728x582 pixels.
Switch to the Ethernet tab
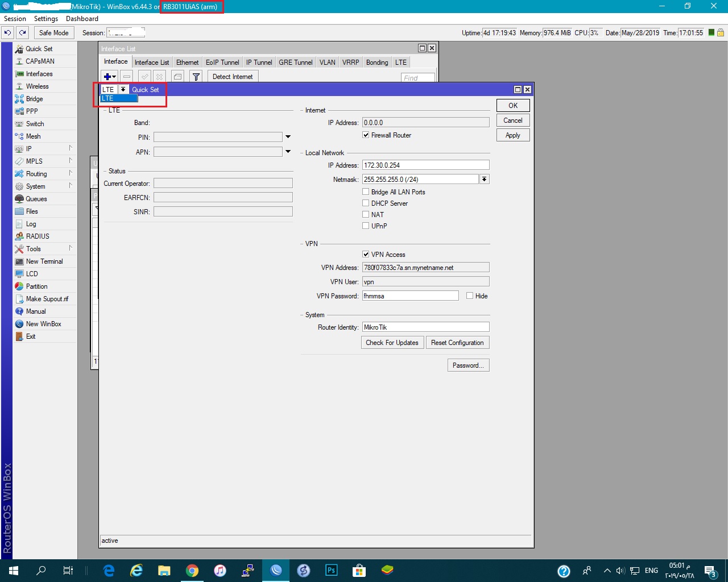(x=187, y=63)
